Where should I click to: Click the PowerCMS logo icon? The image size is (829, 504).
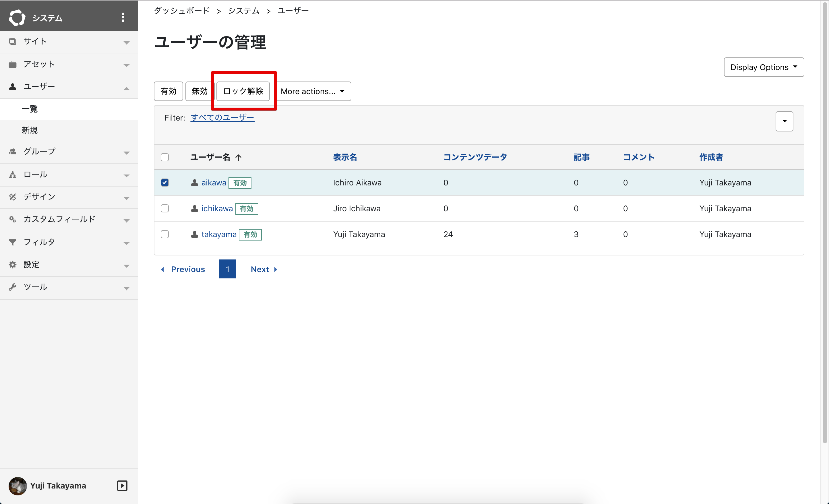tap(17, 18)
